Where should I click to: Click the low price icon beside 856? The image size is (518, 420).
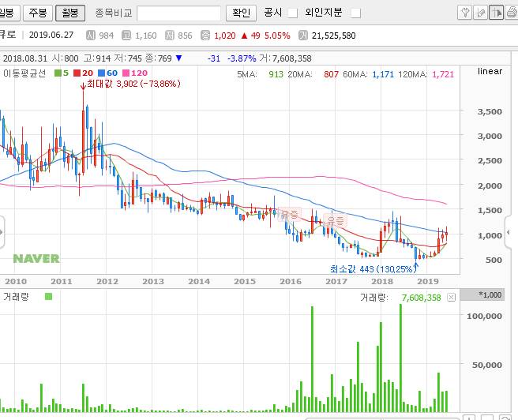(170, 36)
